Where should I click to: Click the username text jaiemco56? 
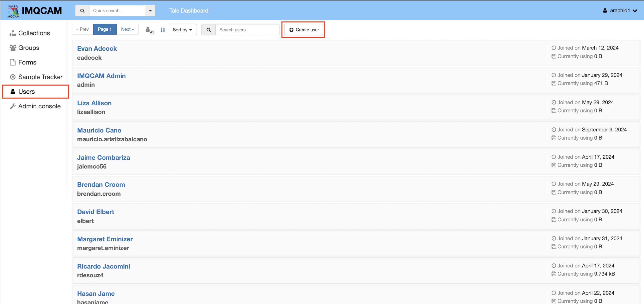pyautogui.click(x=92, y=167)
